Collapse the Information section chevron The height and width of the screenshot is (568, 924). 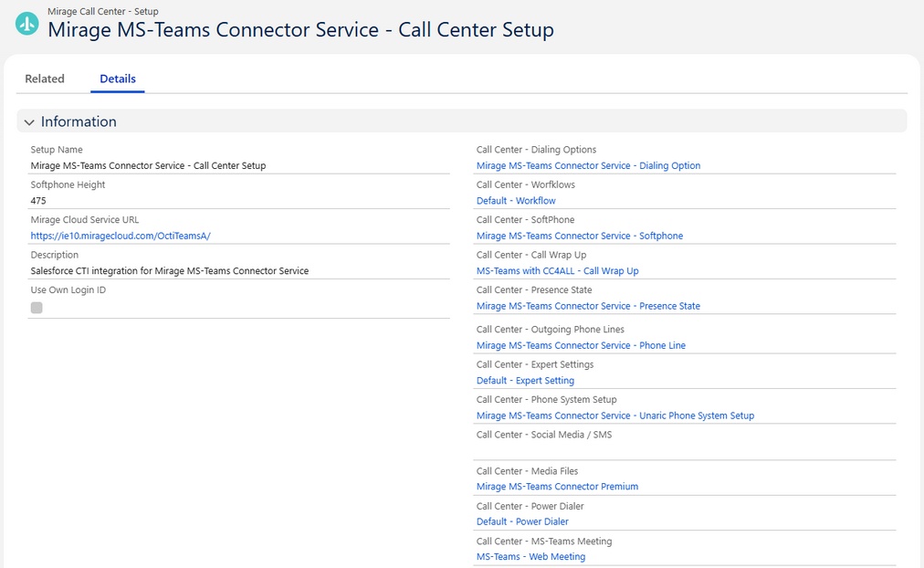point(29,122)
